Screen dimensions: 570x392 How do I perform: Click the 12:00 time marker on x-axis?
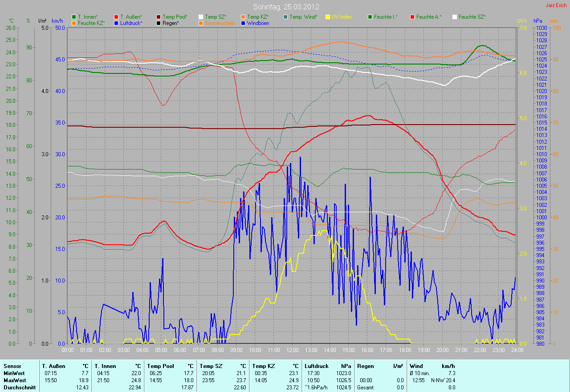[x=293, y=350]
